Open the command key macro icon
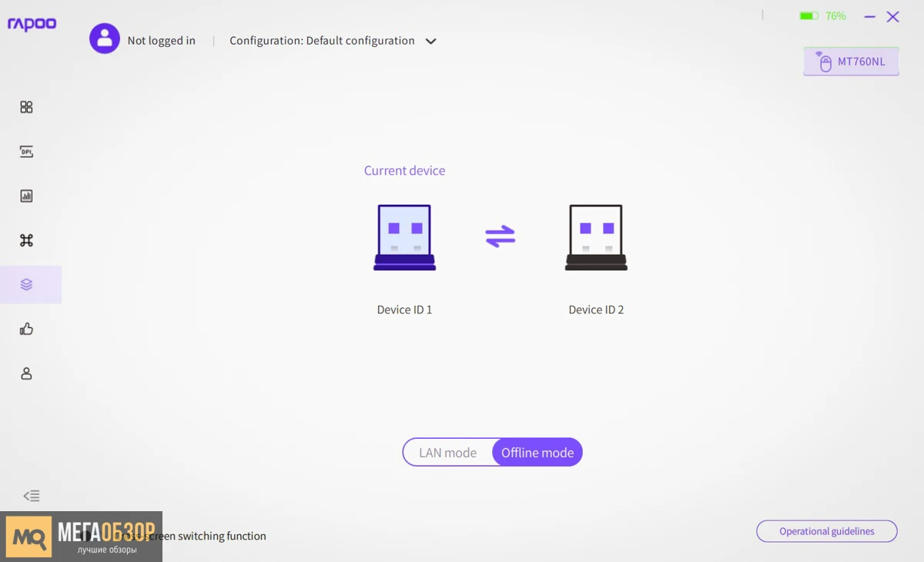This screenshot has height=562, width=924. tap(26, 240)
